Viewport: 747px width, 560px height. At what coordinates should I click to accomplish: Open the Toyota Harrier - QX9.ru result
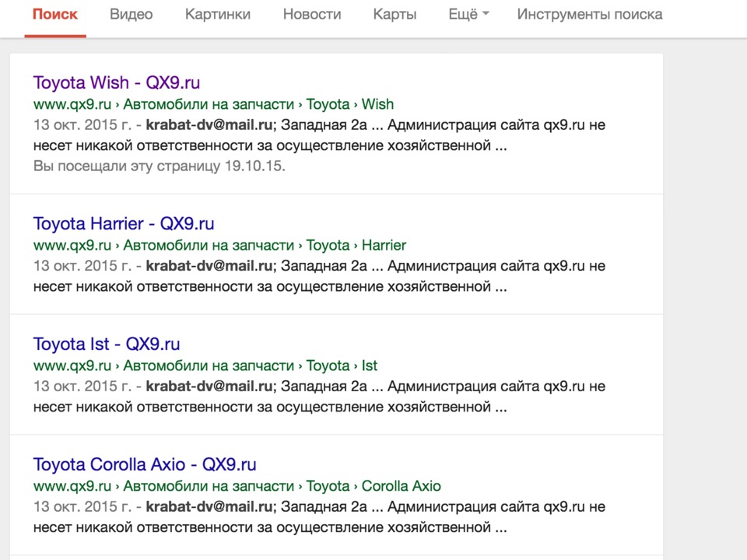coord(124,223)
